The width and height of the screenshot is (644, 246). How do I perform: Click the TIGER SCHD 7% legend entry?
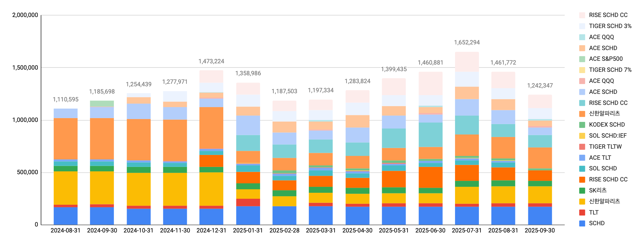click(x=610, y=70)
